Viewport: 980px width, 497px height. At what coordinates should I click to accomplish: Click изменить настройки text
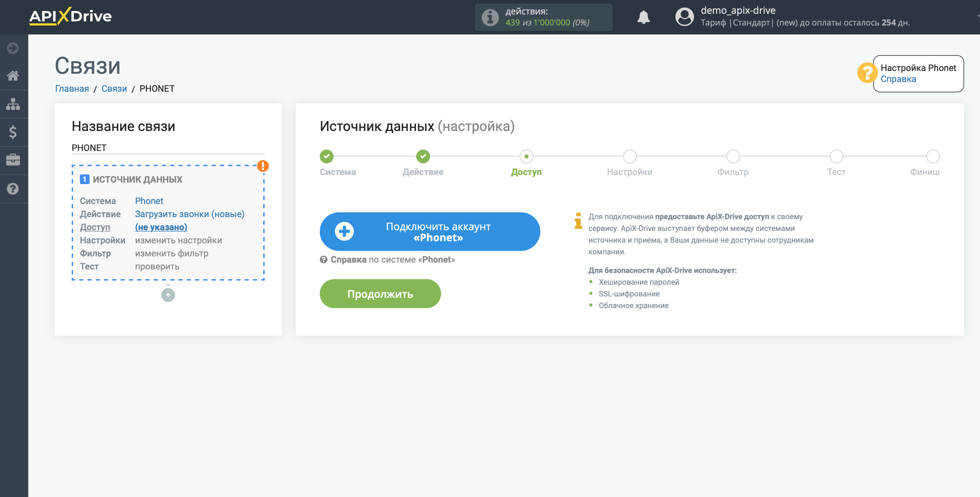(x=178, y=240)
